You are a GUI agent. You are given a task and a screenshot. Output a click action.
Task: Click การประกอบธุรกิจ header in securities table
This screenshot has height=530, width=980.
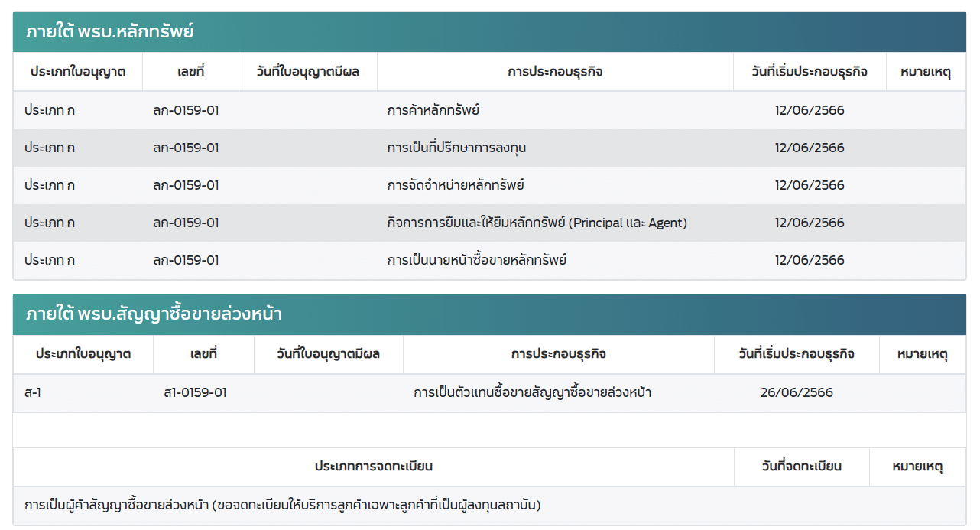(x=555, y=72)
